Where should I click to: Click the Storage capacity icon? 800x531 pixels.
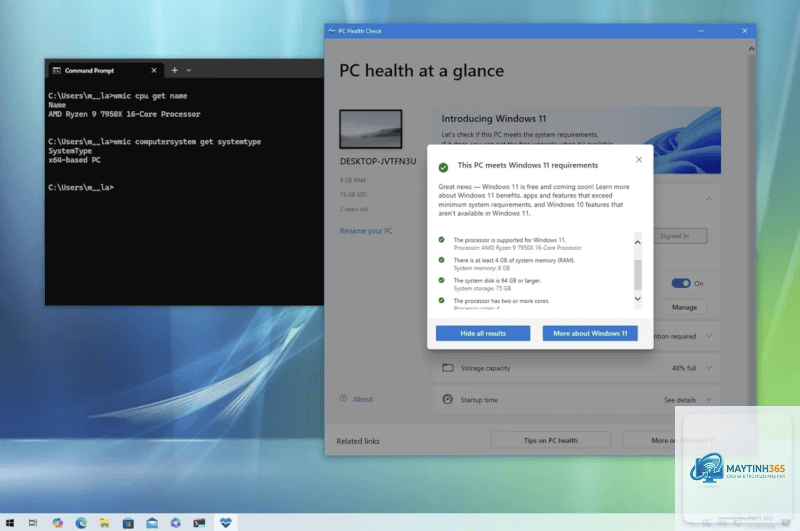pyautogui.click(x=447, y=368)
